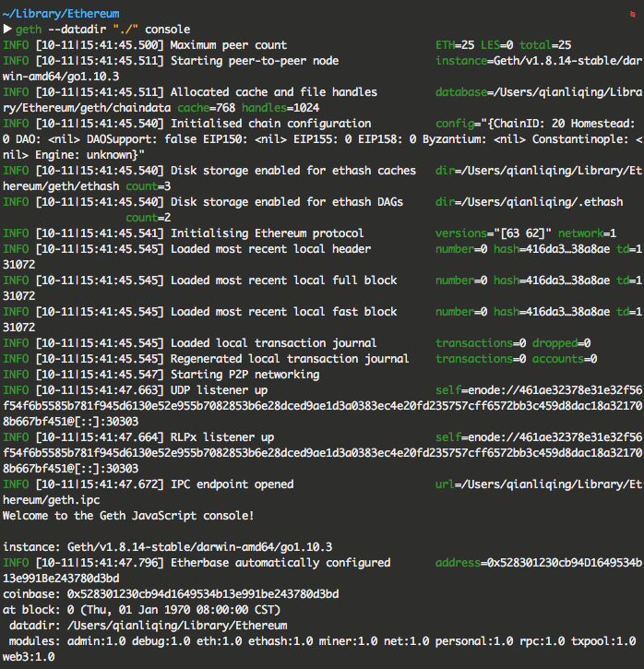Click 'Disk storage enabled for ethash caches'
The height and width of the screenshot is (669, 644).
click(293, 171)
